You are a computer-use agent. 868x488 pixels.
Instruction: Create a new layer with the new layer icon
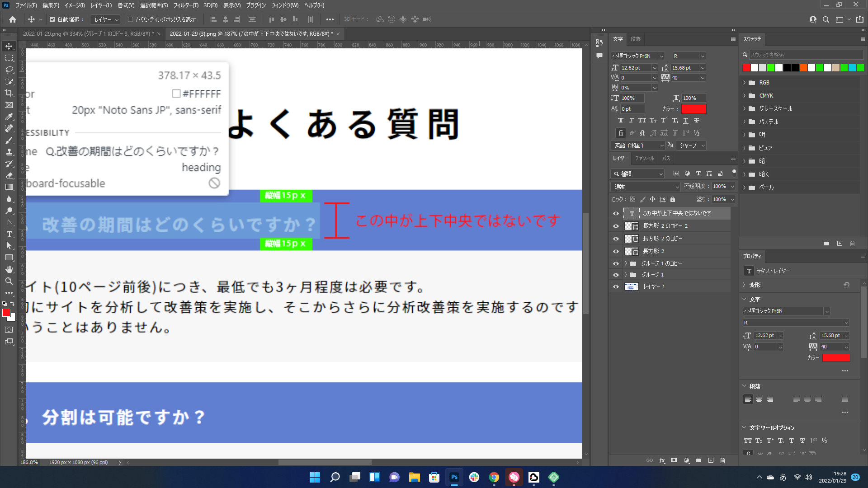(711, 460)
